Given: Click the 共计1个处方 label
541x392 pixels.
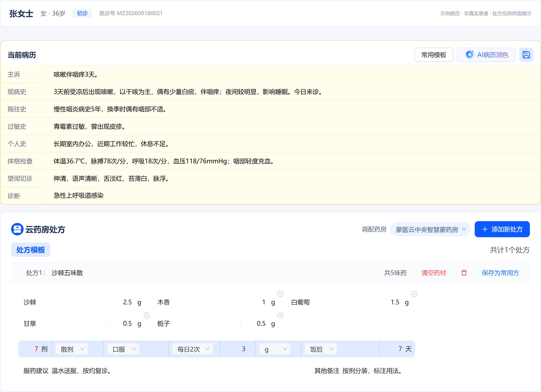Looking at the screenshot, I should click(510, 250).
